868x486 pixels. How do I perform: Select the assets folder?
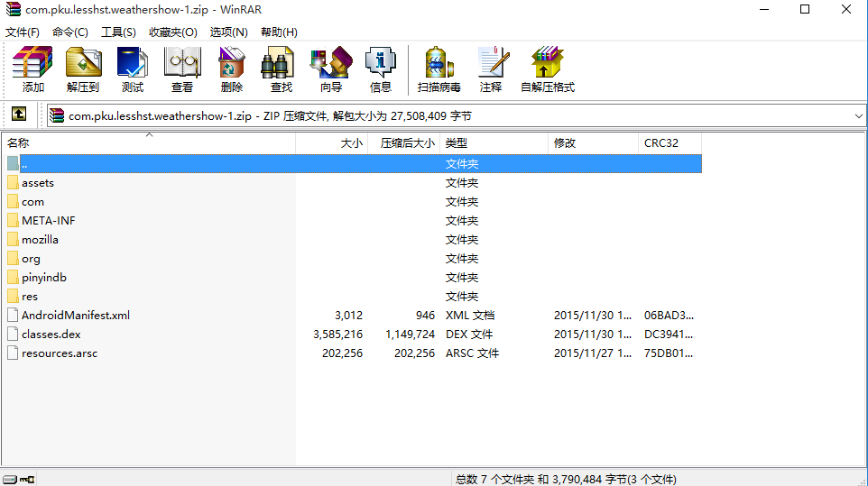[38, 183]
